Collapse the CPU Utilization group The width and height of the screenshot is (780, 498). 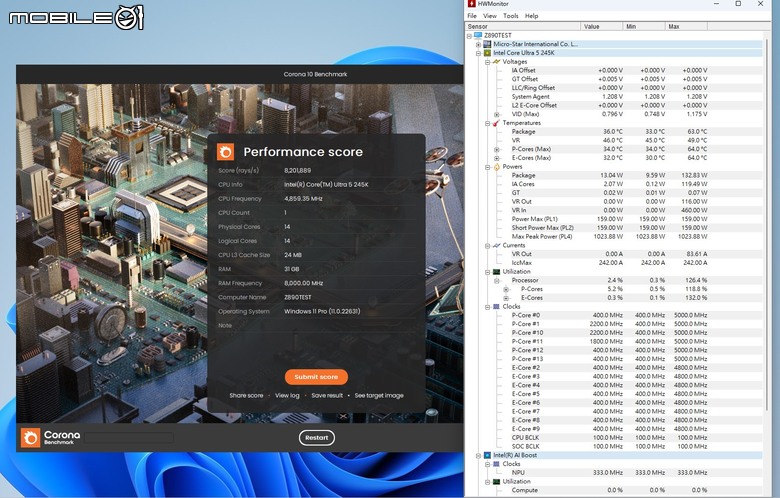(x=488, y=272)
